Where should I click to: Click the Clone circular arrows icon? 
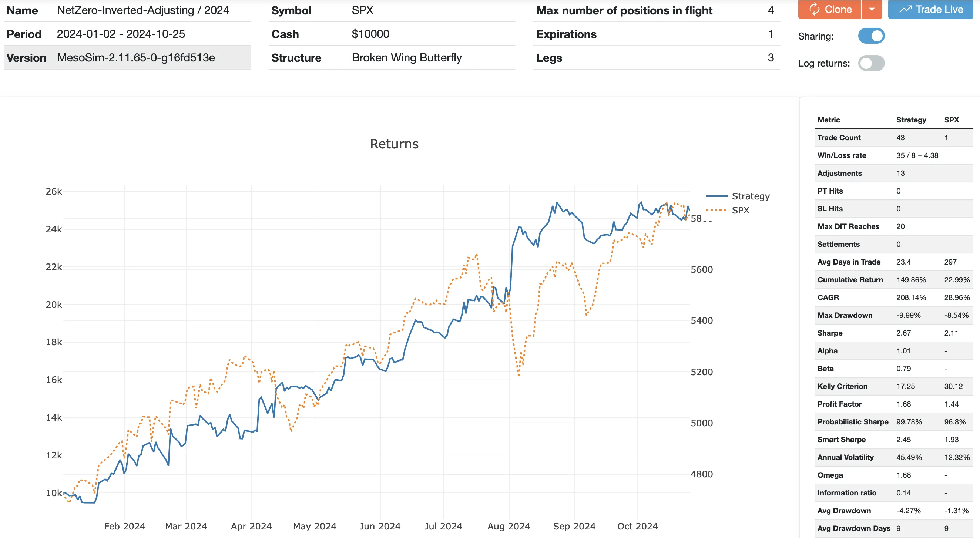814,9
